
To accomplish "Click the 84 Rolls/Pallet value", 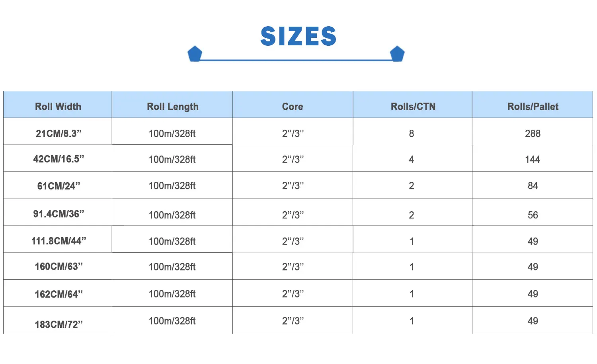I will tap(533, 186).
